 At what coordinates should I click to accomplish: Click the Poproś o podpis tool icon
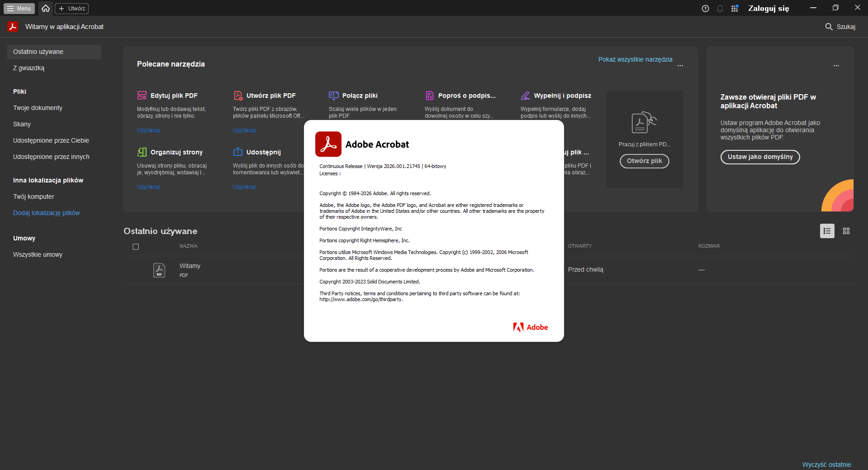pos(430,96)
